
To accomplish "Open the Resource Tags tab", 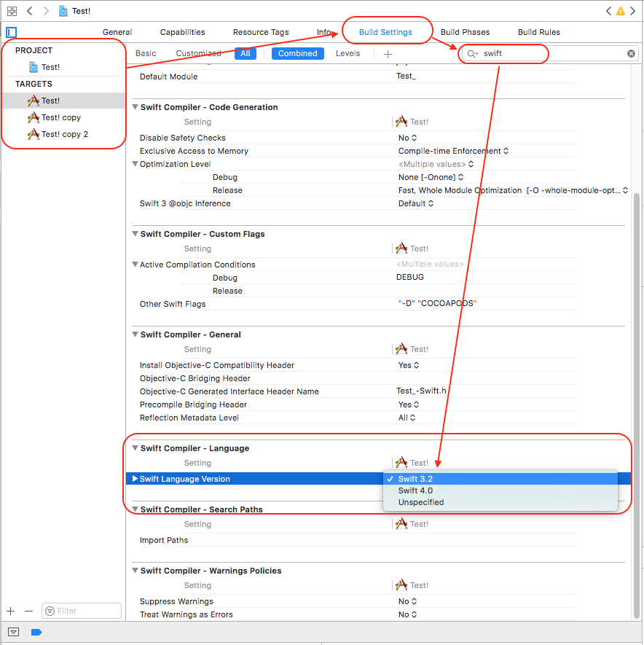I will (261, 32).
